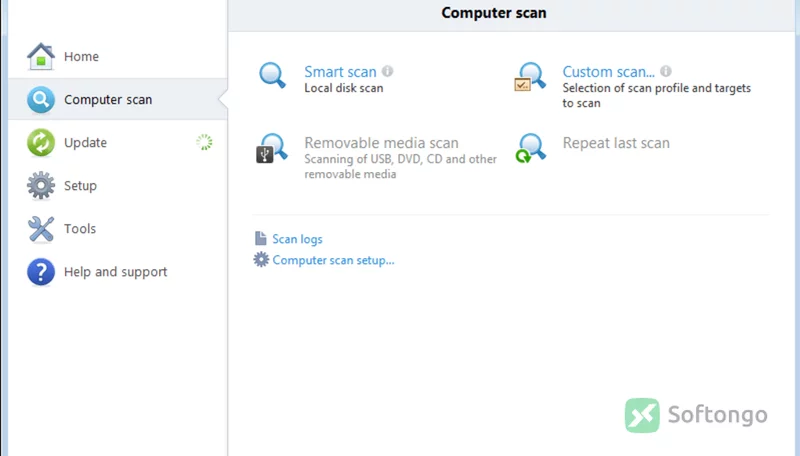Show Smart scan info tooltip icon
Screen dimensions: 800x456
click(x=388, y=71)
